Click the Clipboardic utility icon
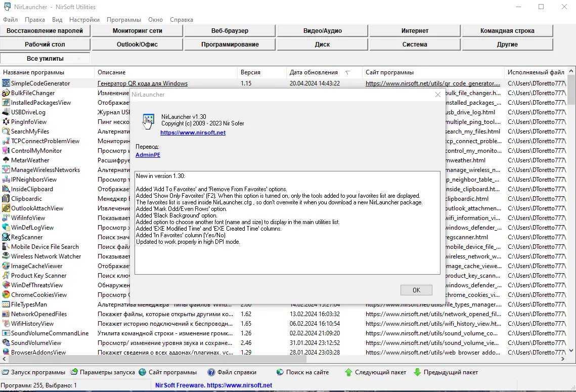Screen dimensions: 576x392 pyautogui.click(x=6, y=199)
